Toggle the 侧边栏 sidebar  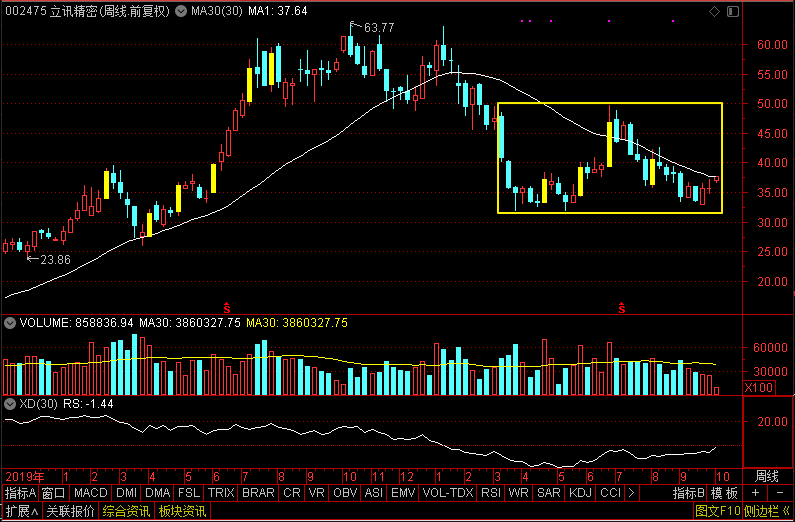pos(767,511)
